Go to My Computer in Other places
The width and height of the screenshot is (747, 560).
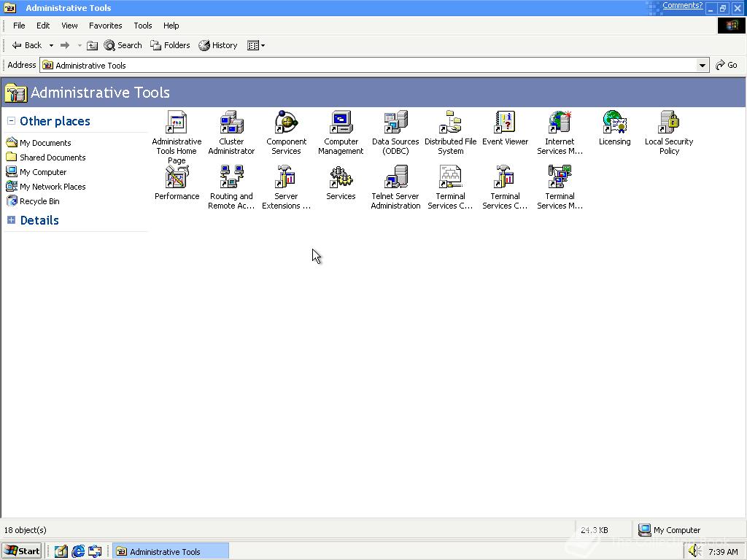[x=43, y=172]
